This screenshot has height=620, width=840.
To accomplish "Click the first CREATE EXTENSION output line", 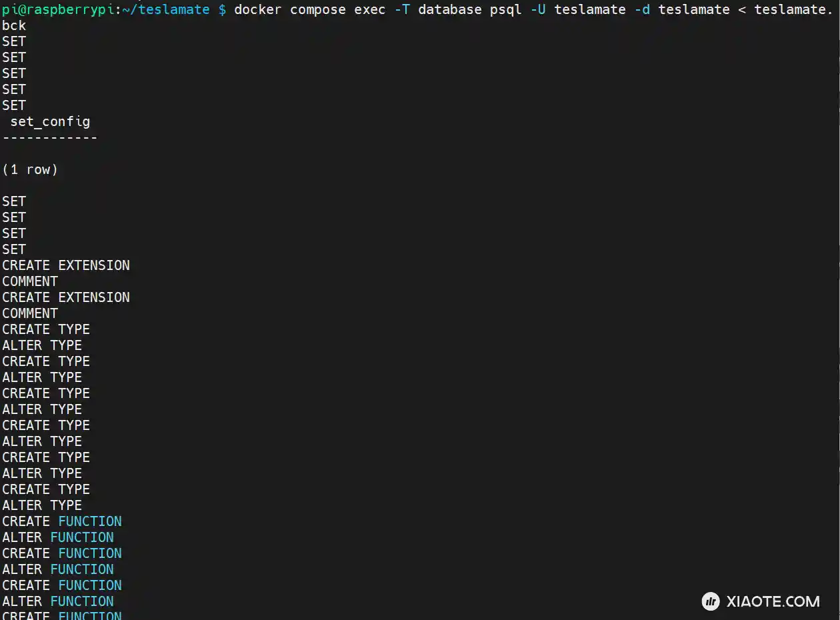I will (x=66, y=265).
